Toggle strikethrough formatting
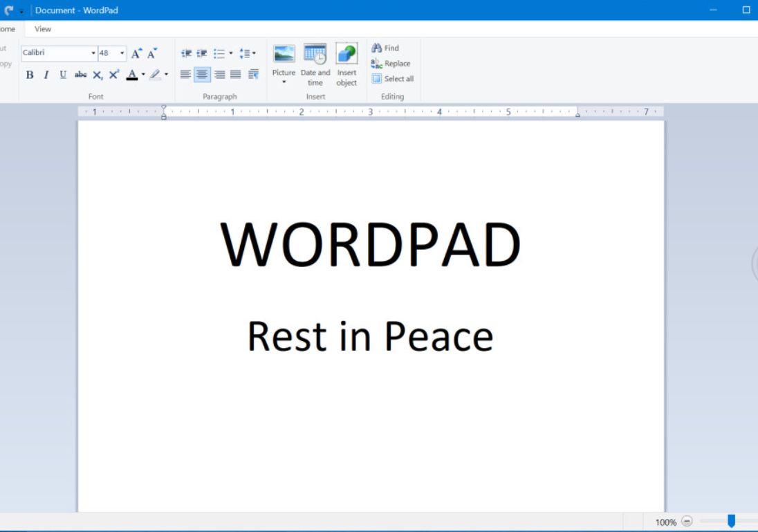This screenshot has height=532, width=758. [x=80, y=75]
